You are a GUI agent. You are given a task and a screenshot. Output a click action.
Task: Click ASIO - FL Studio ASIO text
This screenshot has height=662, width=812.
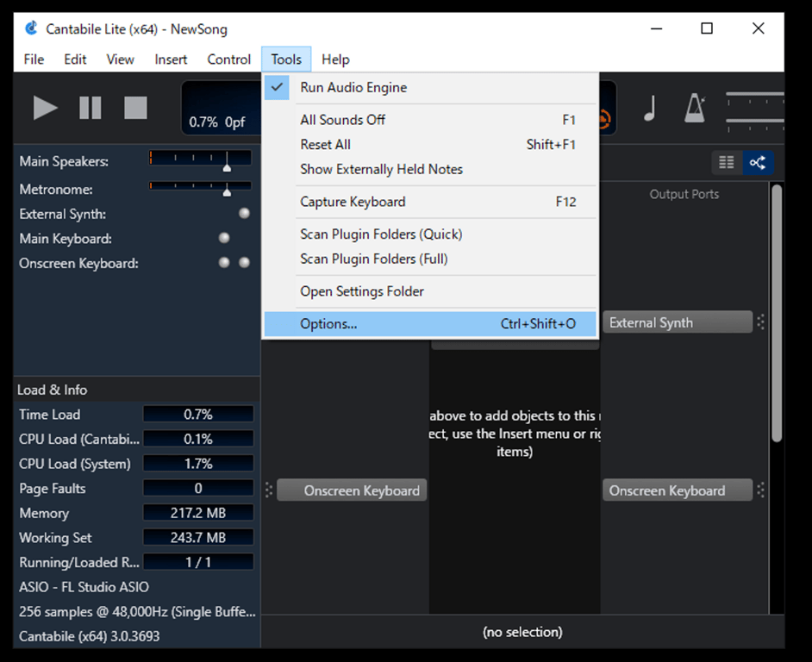[x=84, y=587]
